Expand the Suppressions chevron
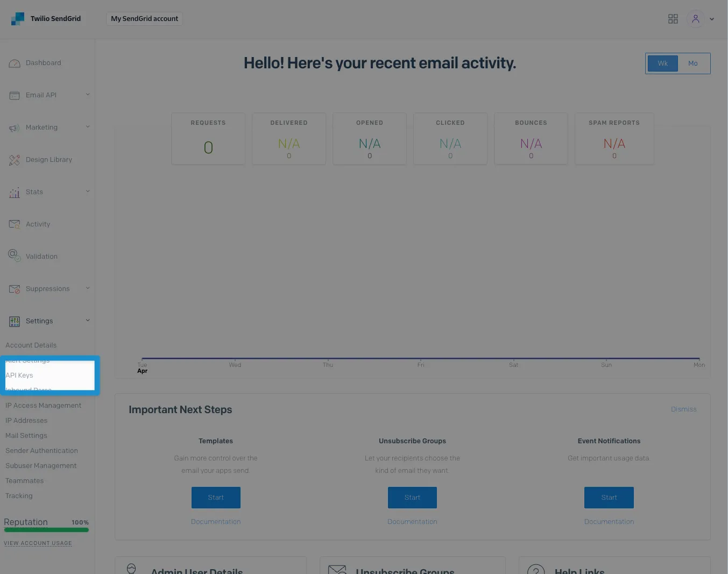The height and width of the screenshot is (574, 728). [88, 288]
